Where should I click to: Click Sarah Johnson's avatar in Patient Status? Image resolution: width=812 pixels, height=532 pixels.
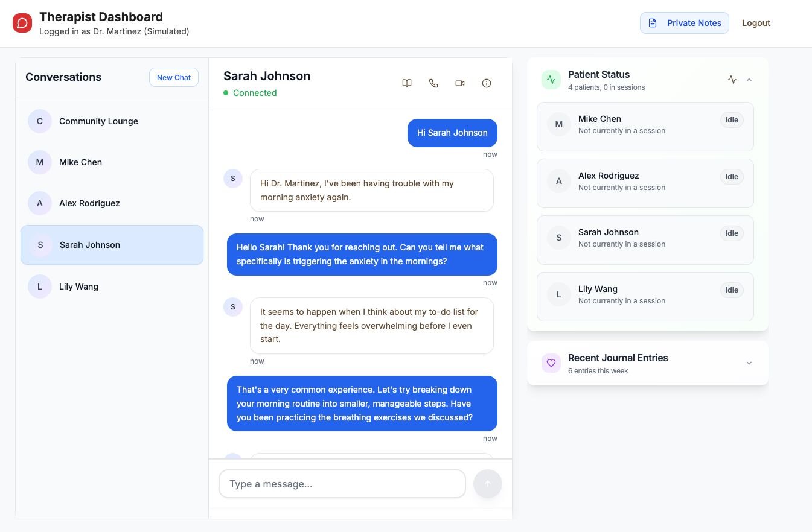(x=559, y=238)
